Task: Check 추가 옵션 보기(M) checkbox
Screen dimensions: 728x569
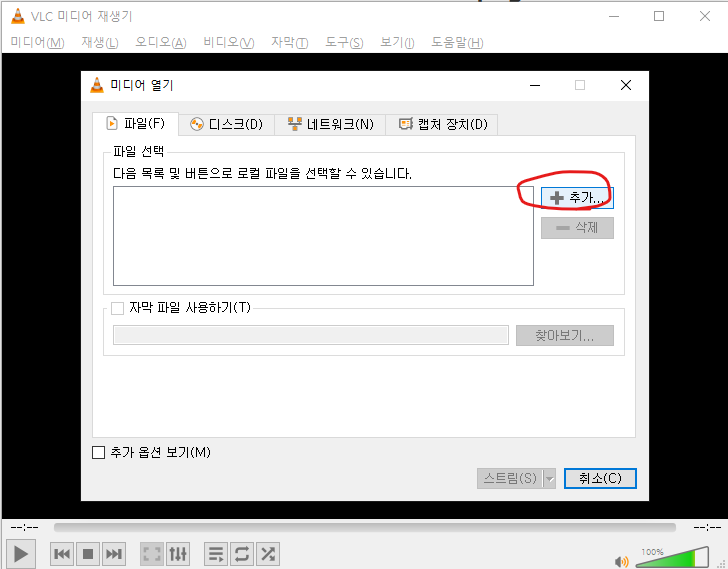Action: pos(98,453)
